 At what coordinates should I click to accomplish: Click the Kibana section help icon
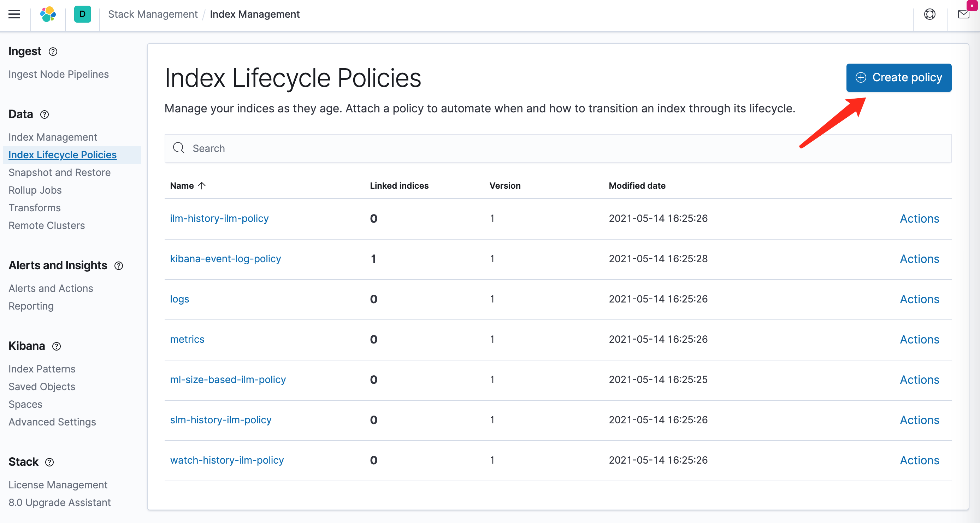56,346
